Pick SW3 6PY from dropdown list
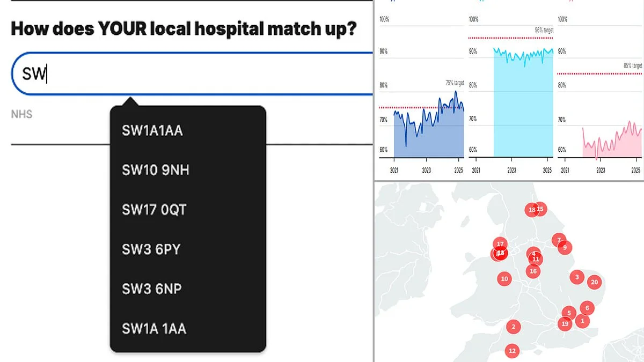644x362 pixels. 152,249
